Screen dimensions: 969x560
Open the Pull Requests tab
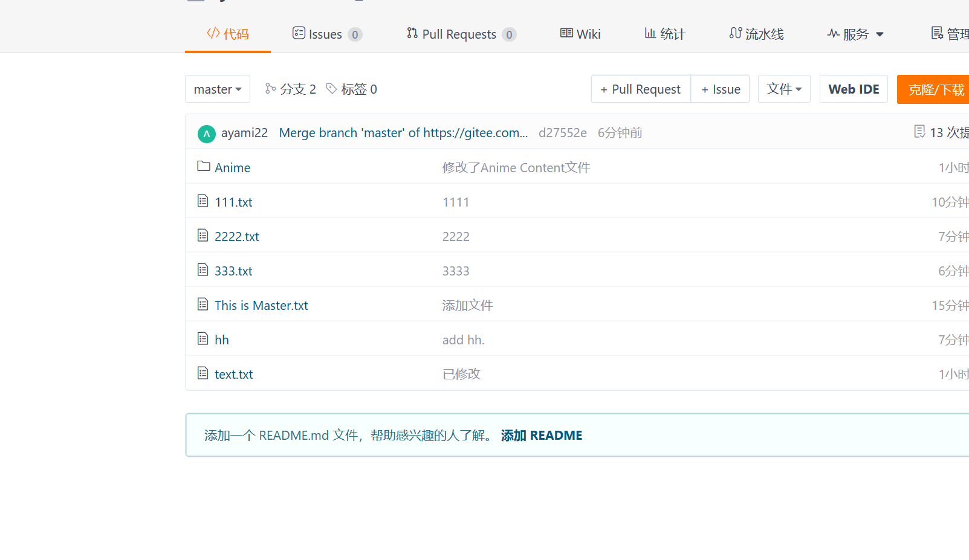coord(461,34)
